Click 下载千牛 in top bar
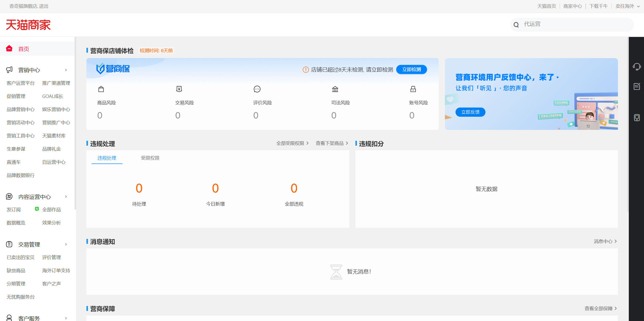This screenshot has height=321, width=644. pos(598,6)
